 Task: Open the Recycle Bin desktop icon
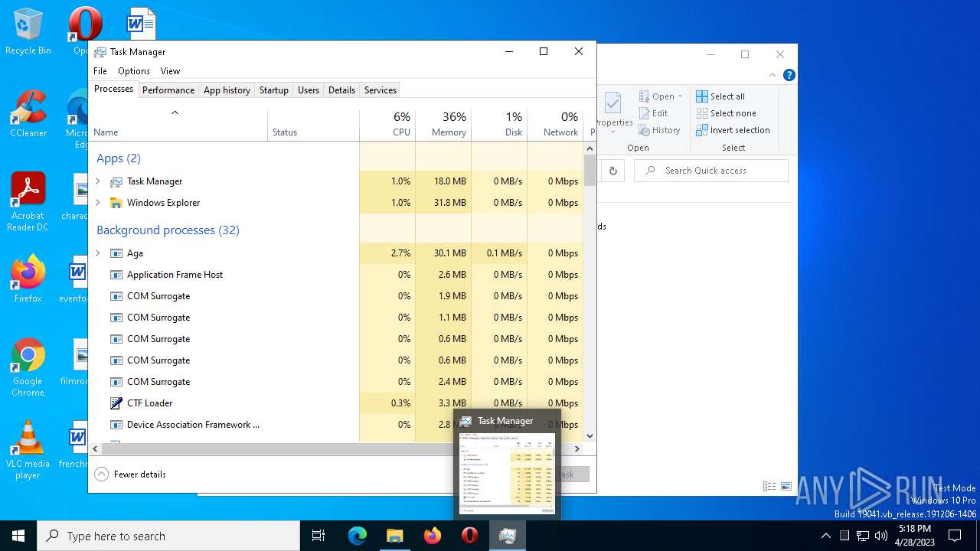28,31
